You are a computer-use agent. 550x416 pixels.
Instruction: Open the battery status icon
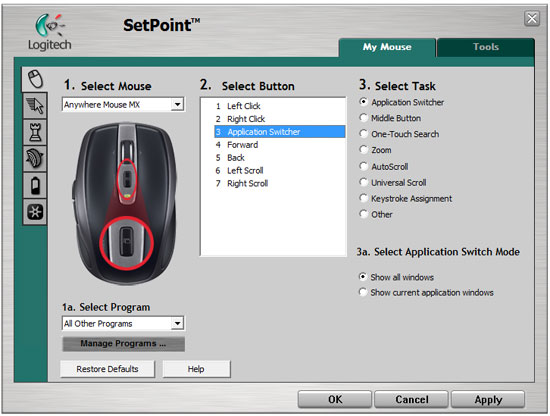(x=35, y=185)
